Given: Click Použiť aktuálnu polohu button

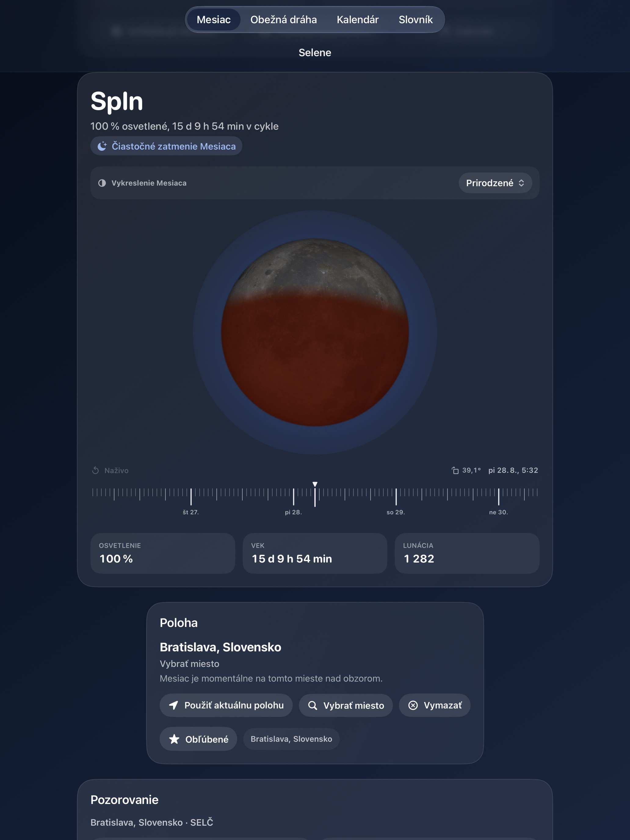Looking at the screenshot, I should click(226, 705).
